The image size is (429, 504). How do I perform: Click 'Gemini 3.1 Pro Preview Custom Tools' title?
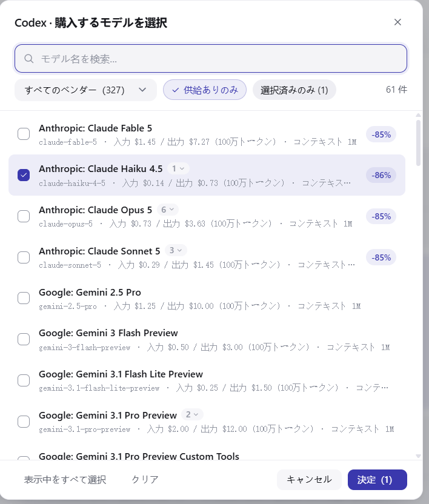click(139, 456)
